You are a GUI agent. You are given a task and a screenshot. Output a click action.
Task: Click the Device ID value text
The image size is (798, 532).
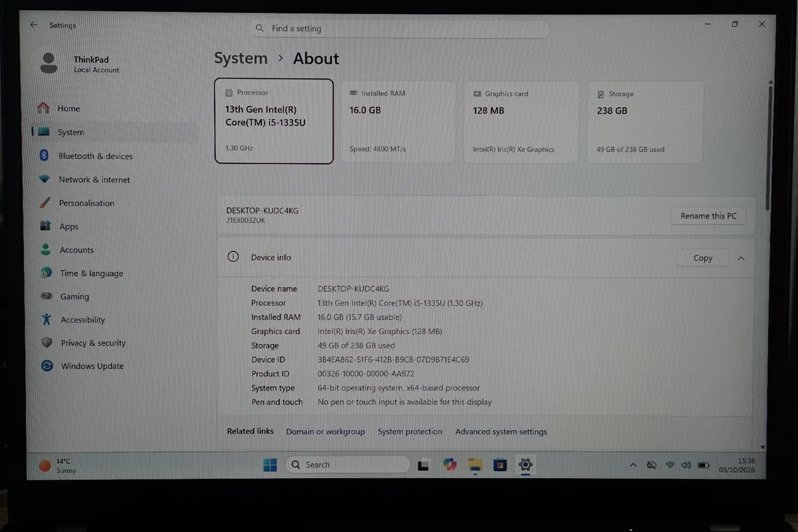pyautogui.click(x=394, y=360)
